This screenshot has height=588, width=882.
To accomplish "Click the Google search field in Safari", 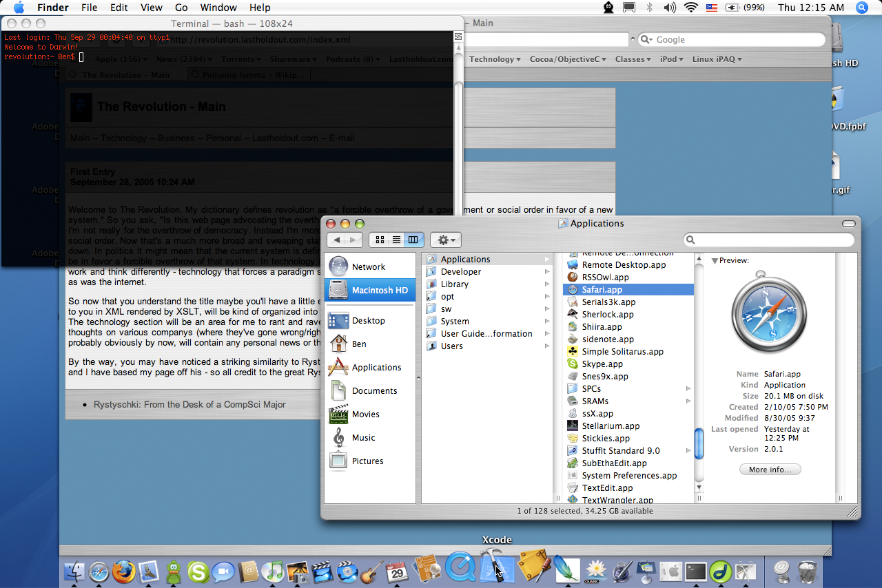I will [x=732, y=40].
